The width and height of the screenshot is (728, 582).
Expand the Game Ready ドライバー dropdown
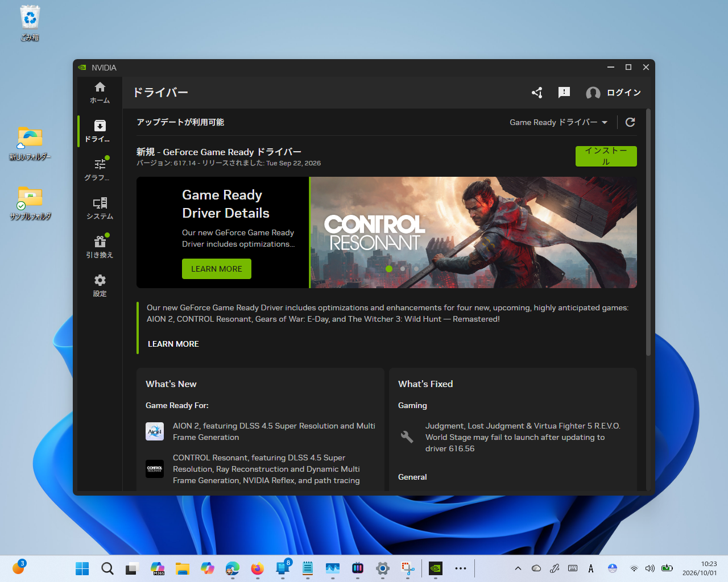pos(559,122)
